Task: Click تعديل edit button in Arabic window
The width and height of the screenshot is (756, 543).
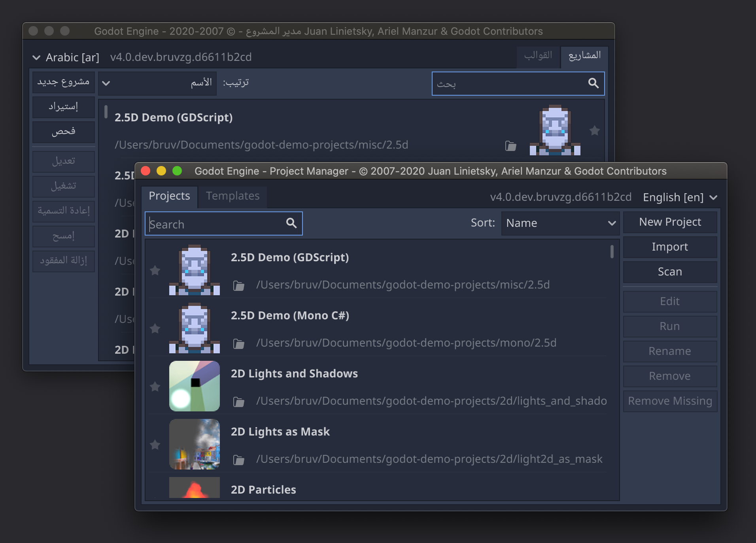Action: click(63, 162)
